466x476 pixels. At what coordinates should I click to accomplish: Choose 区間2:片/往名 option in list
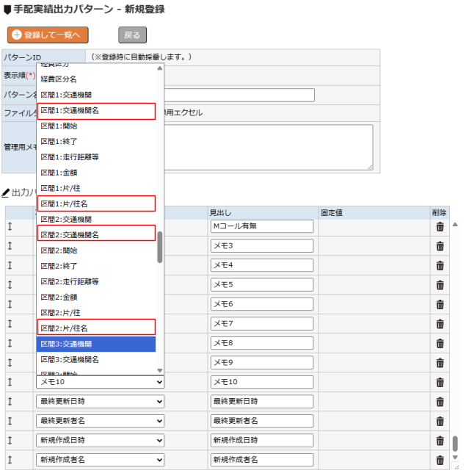tap(95, 328)
